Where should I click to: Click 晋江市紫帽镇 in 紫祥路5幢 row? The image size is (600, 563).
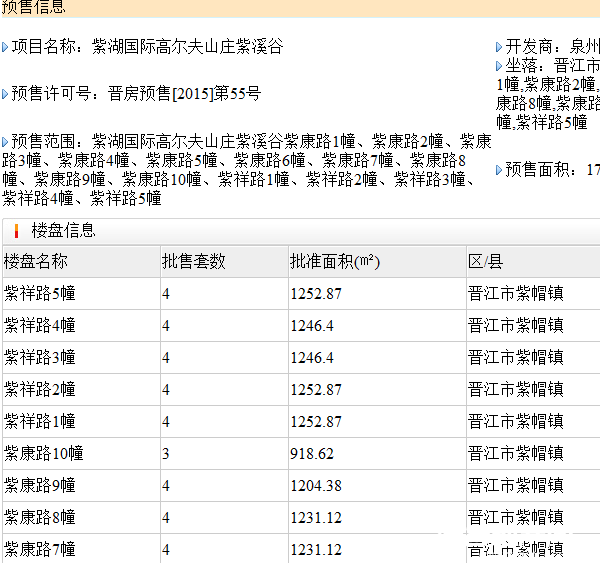tap(516, 294)
